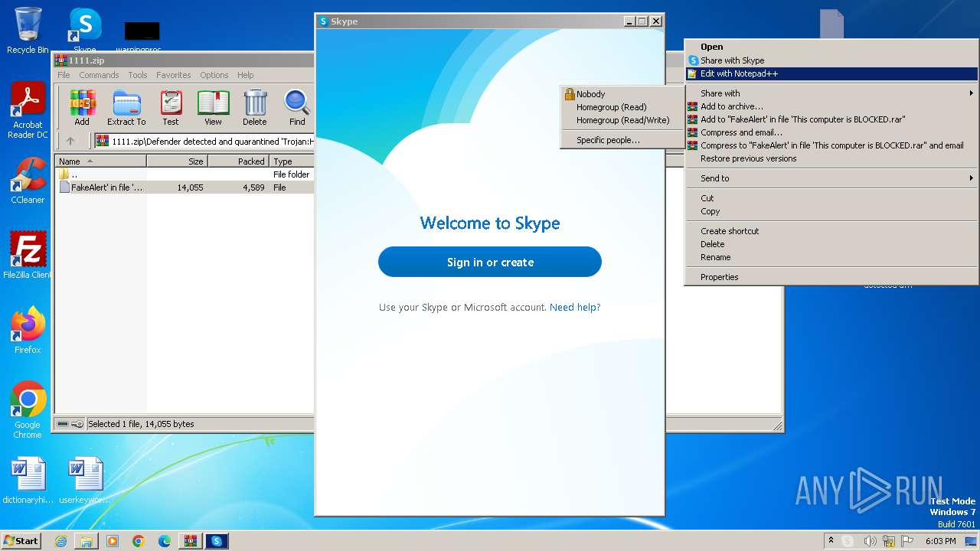Viewport: 980px width, 551px height.
Task: Click the Skype taskbar button
Action: coord(217,541)
